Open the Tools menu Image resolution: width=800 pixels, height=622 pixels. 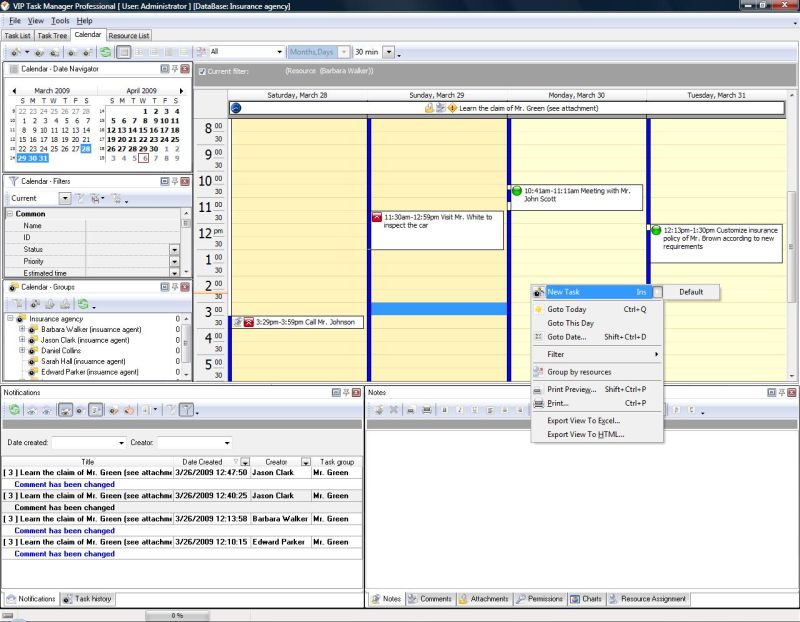(60, 18)
